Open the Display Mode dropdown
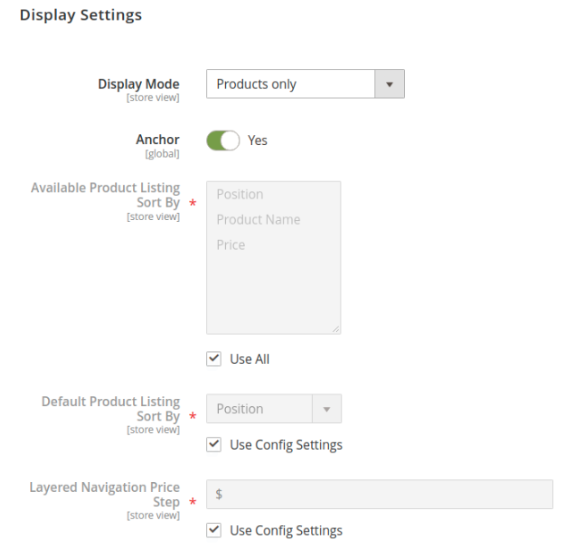The width and height of the screenshot is (562, 550). point(305,84)
